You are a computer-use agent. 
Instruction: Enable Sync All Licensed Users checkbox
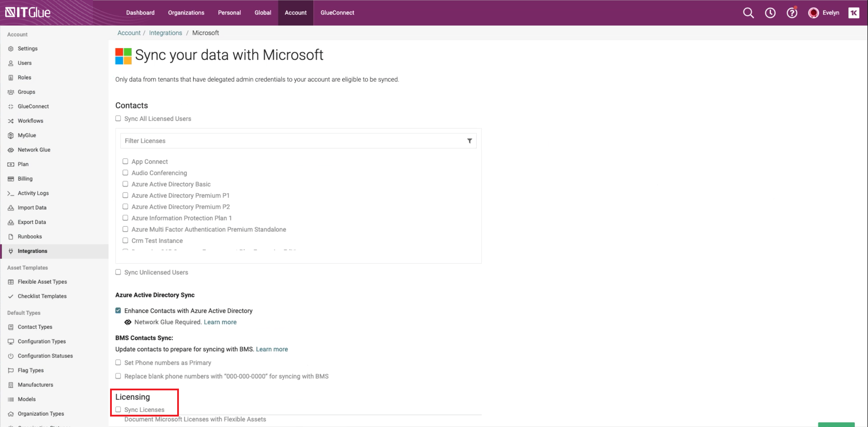[118, 118]
